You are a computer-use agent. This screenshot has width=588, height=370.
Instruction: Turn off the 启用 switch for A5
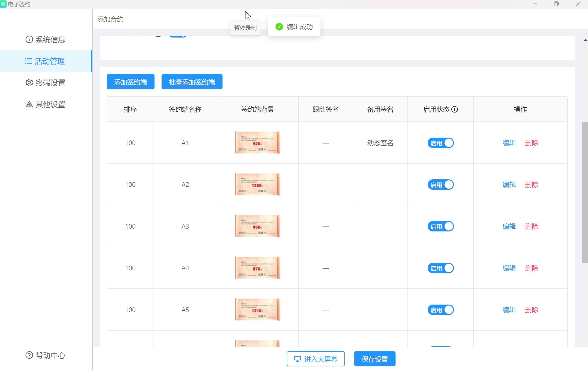(x=441, y=310)
